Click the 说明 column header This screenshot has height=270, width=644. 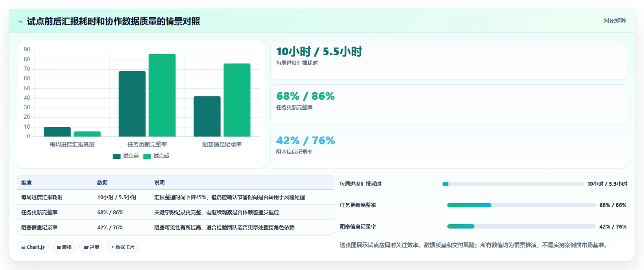160,183
